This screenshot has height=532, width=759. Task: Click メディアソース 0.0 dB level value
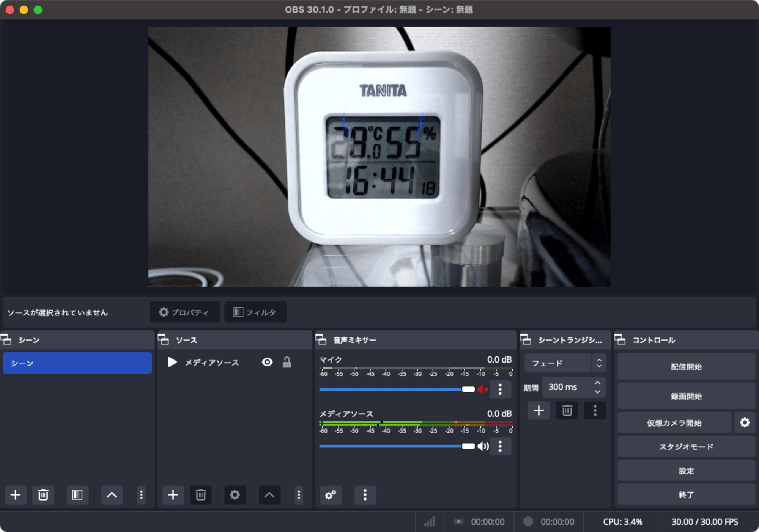[499, 414]
